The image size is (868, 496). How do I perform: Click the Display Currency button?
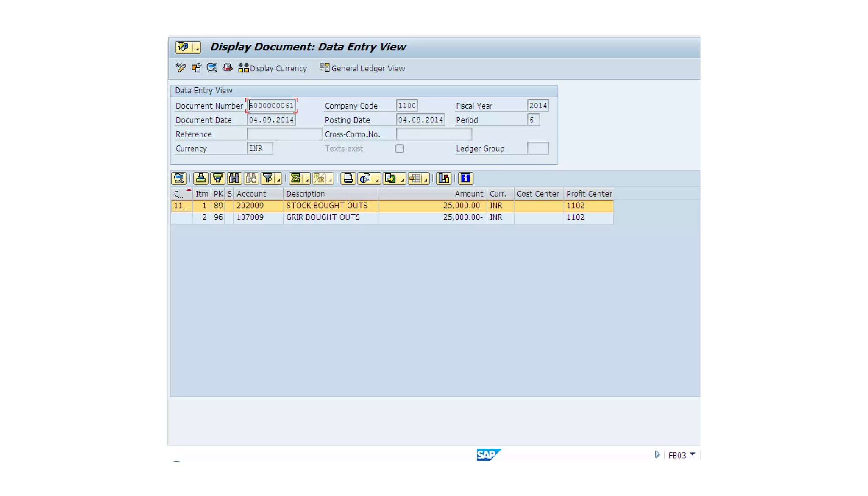[273, 68]
